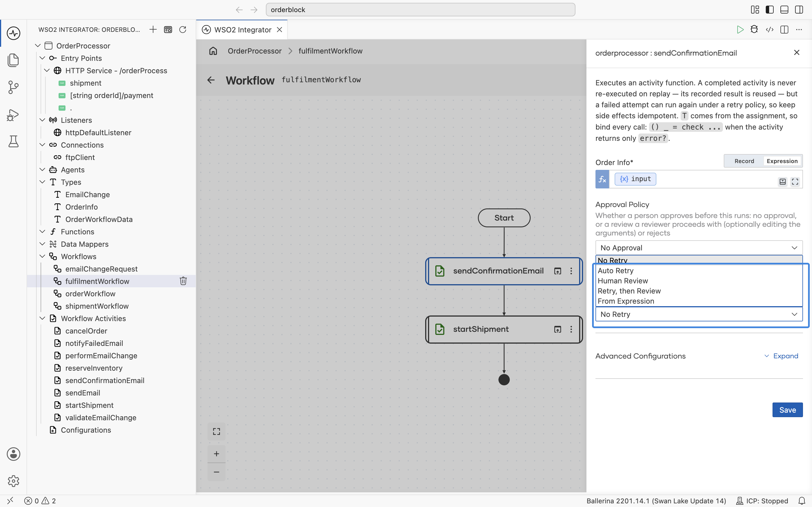Viewport: 812px width, 507px height.
Task: Click the Debug bug icon
Action: point(754,30)
